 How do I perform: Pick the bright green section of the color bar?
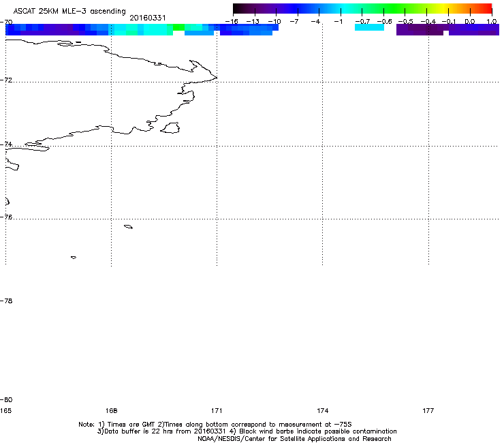pos(395,9)
